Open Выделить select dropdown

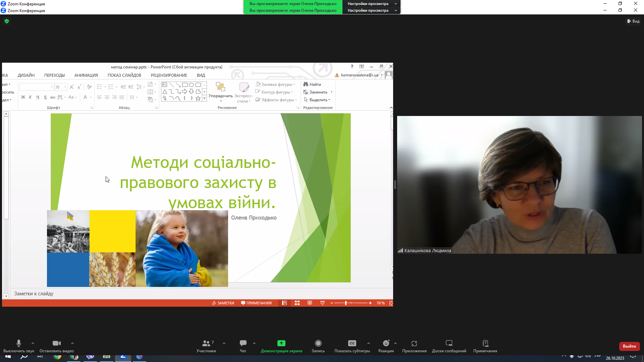(x=317, y=100)
